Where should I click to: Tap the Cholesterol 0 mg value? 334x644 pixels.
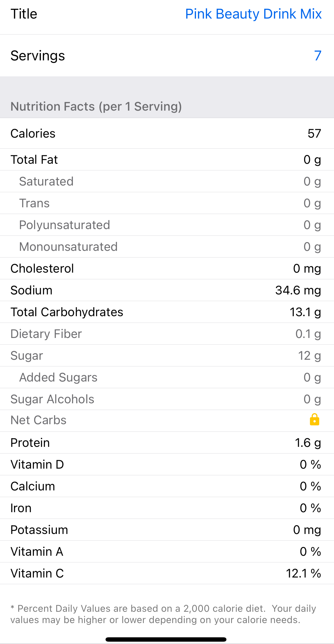tap(307, 269)
